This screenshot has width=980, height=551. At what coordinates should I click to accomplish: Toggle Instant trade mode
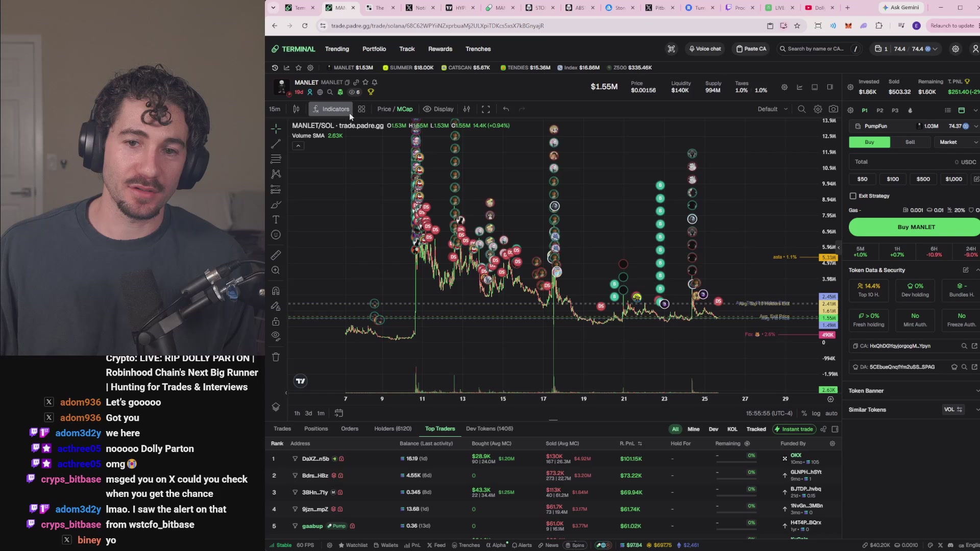coord(794,429)
